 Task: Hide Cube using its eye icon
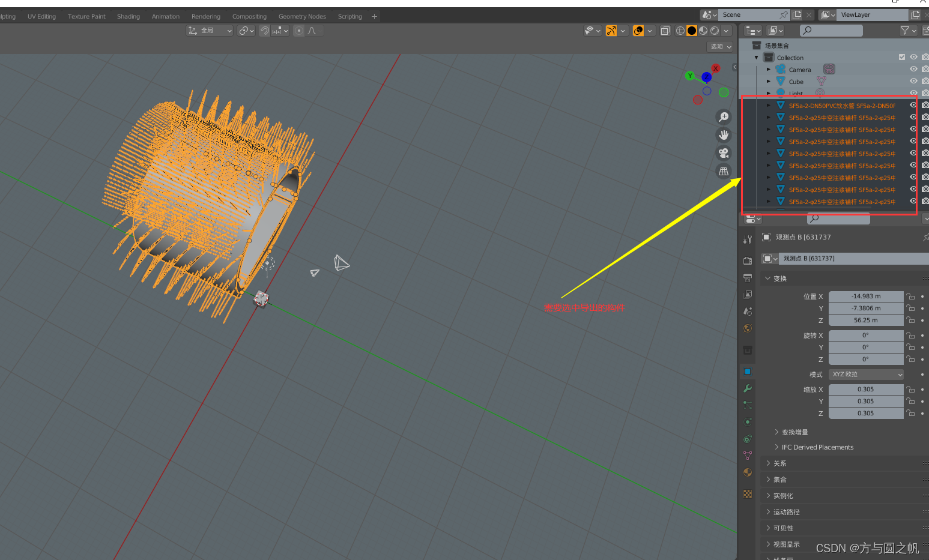click(x=913, y=82)
